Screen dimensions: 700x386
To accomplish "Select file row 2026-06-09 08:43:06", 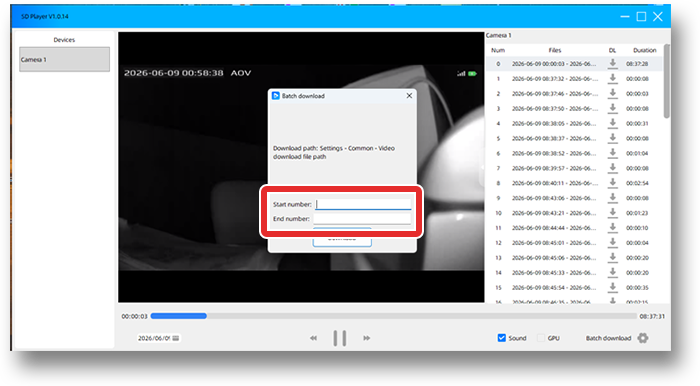I will [x=574, y=198].
